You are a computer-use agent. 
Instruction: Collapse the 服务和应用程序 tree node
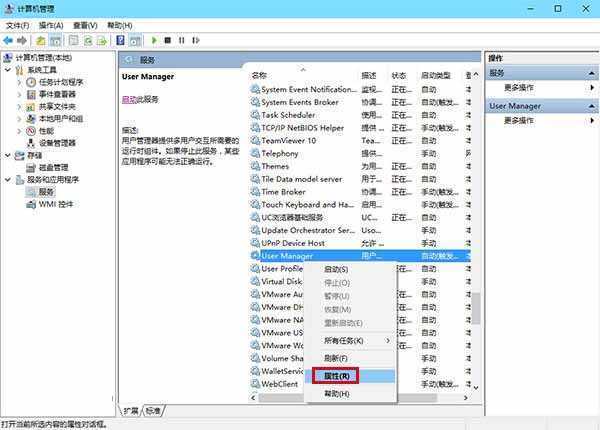(x=8, y=179)
